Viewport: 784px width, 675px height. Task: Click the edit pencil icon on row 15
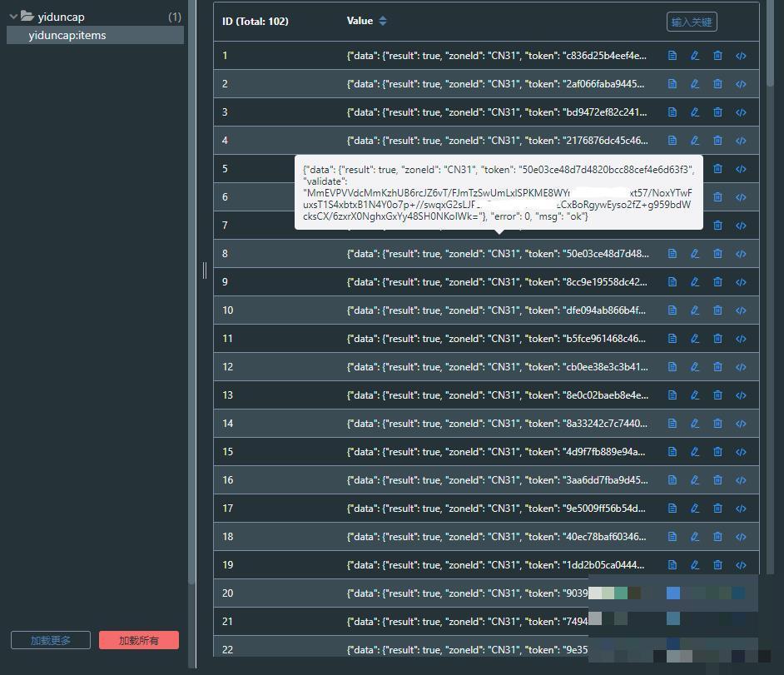[695, 452]
